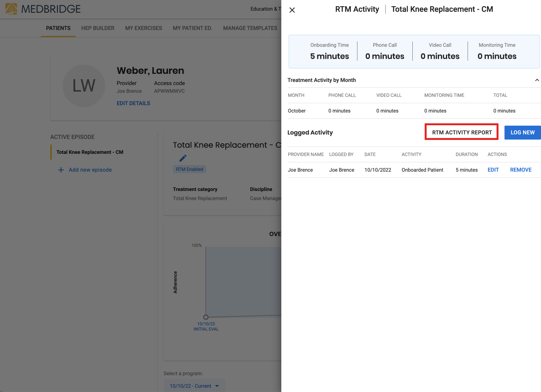This screenshot has width=541, height=392.
Task: Open the Education menu in the header
Action: (x=265, y=9)
